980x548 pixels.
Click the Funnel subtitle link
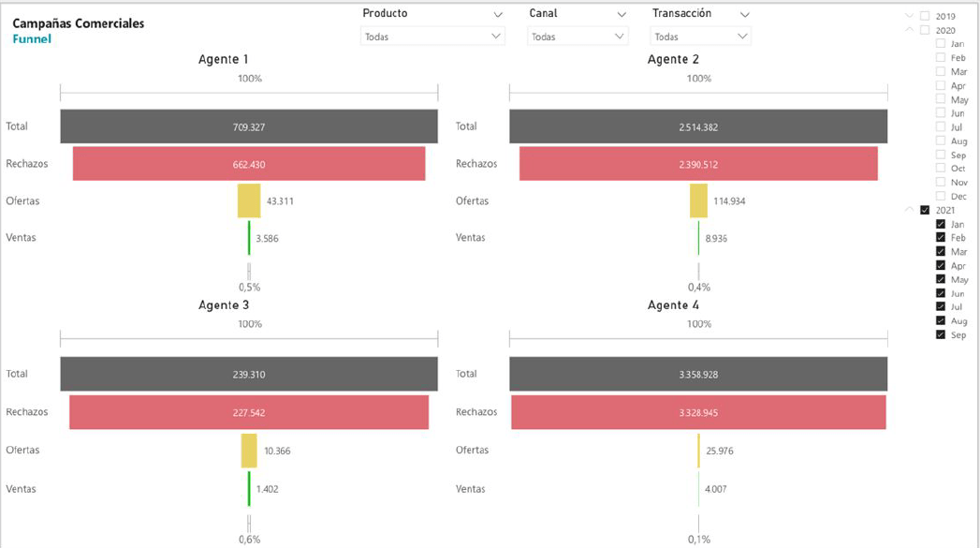[32, 39]
